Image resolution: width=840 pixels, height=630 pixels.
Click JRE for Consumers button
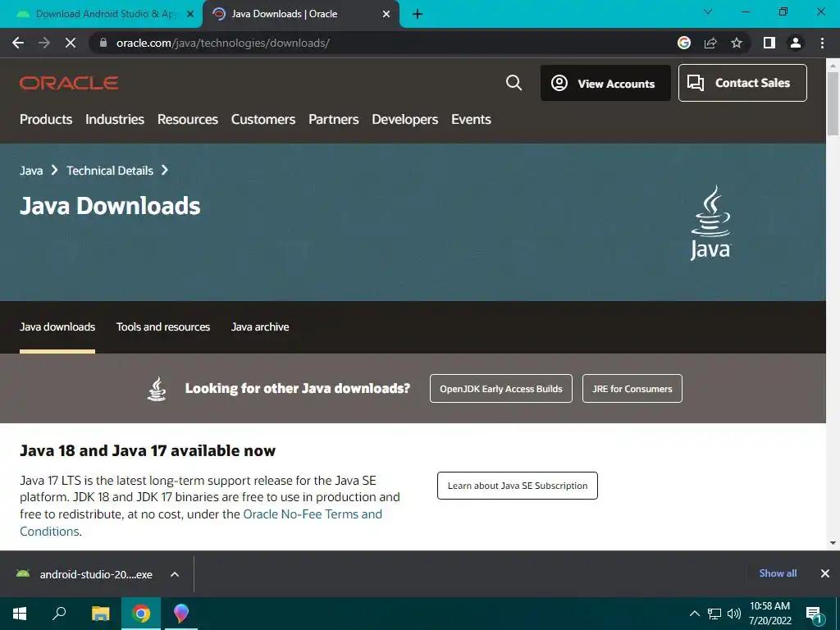point(632,388)
